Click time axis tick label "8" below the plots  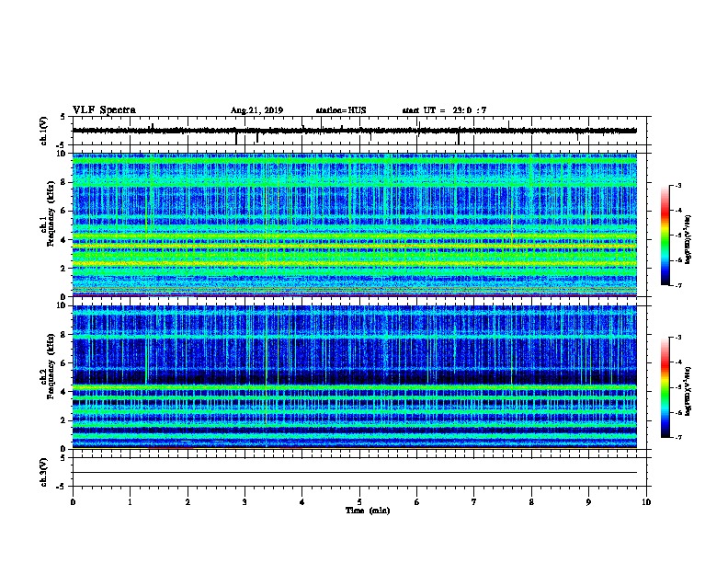click(x=531, y=502)
